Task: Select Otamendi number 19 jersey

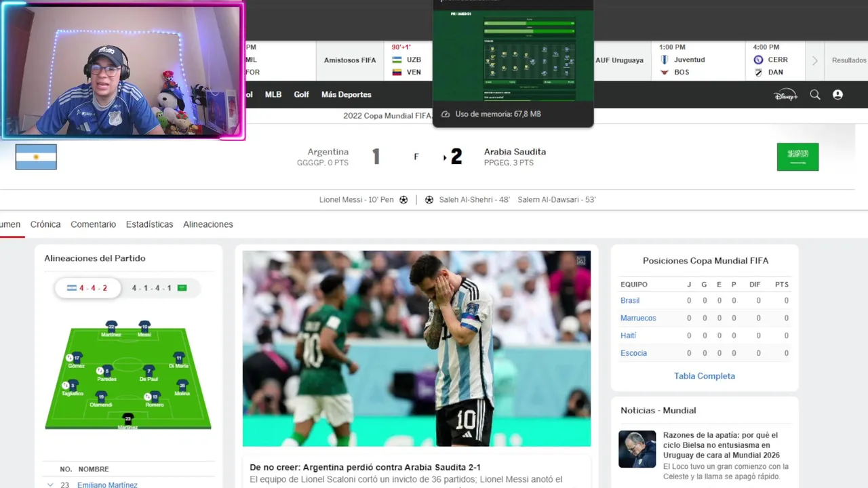Action: pos(101,396)
